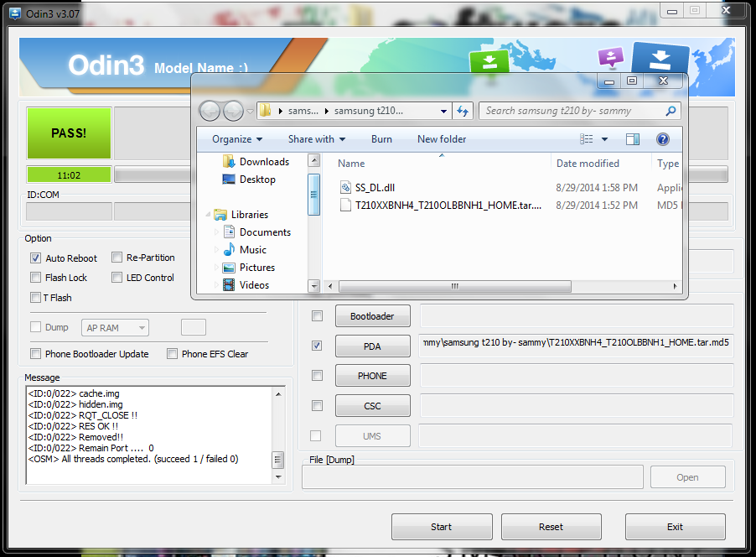
Task: Click the horizontal scrollbar thumb in file list
Action: coord(454,286)
